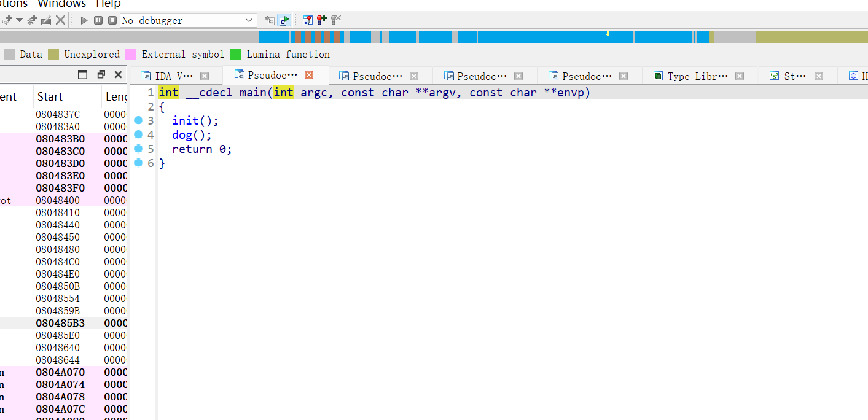Click the terminate process stop button
The height and width of the screenshot is (420, 868).
(x=112, y=20)
